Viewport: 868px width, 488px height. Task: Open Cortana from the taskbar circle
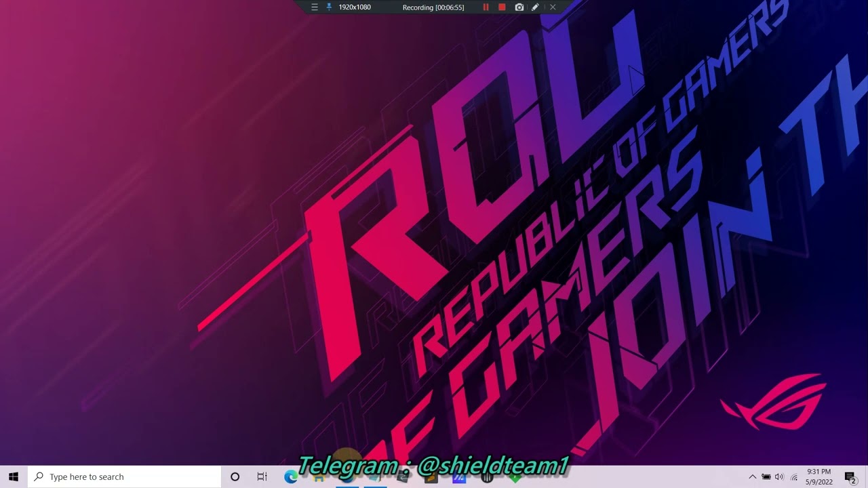pyautogui.click(x=235, y=477)
